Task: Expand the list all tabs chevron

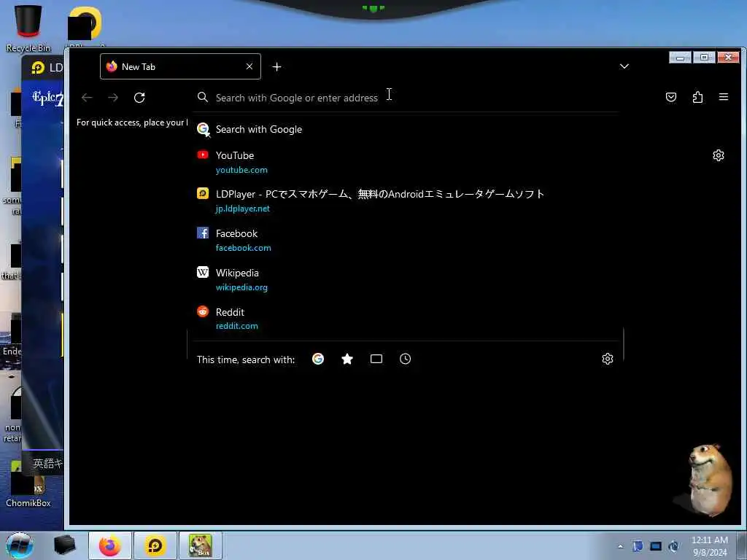Action: coord(624,66)
